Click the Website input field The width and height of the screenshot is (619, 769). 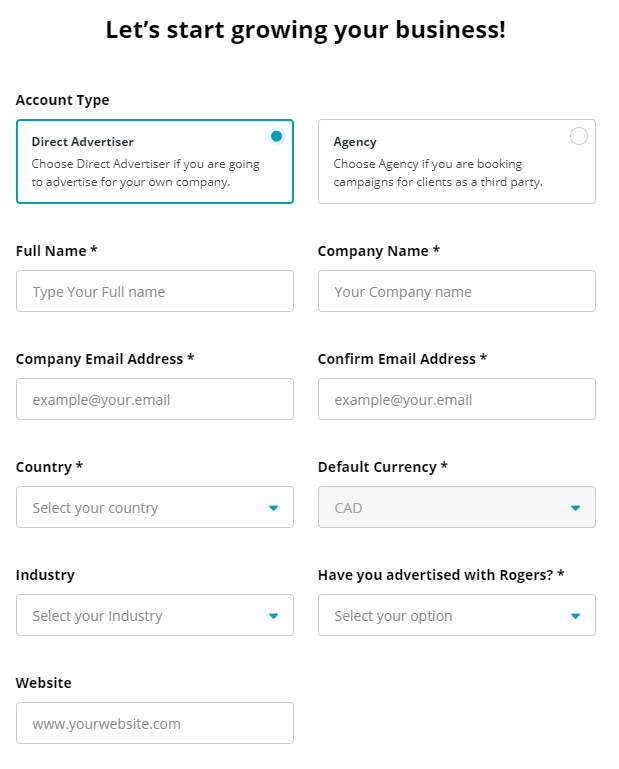click(x=155, y=724)
